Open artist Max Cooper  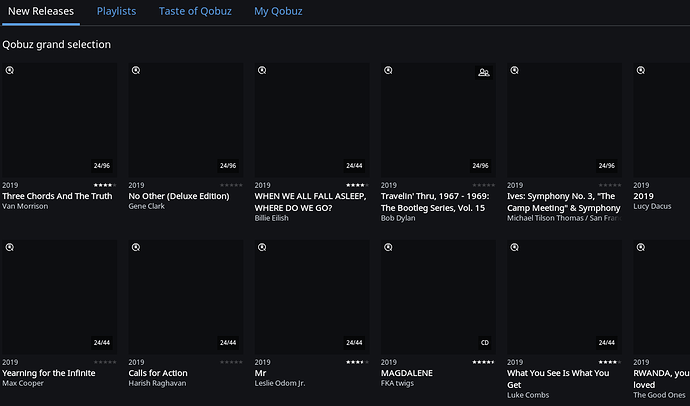[23, 383]
